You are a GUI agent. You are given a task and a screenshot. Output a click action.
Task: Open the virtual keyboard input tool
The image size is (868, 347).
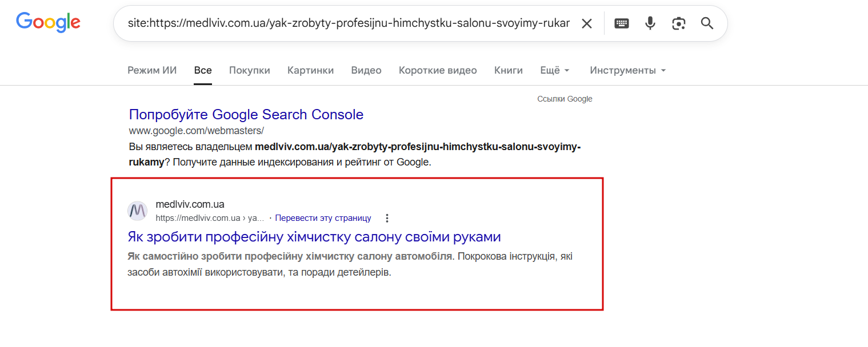tap(622, 23)
